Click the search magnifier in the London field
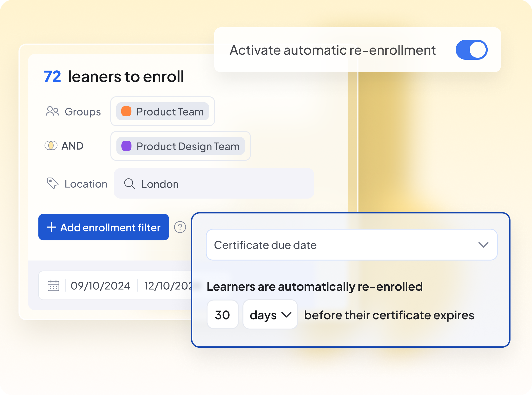The width and height of the screenshot is (532, 395). [129, 184]
